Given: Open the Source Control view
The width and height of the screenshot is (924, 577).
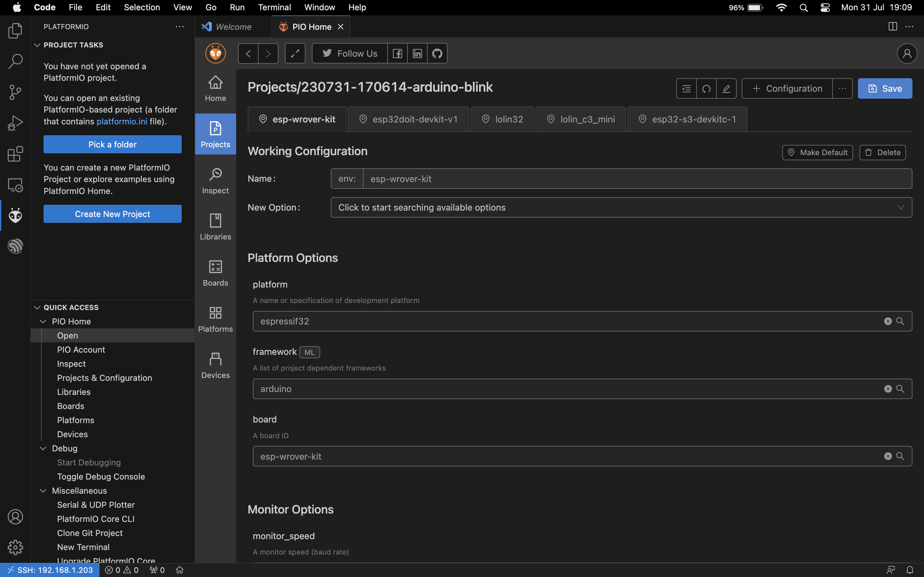Looking at the screenshot, I should (x=15, y=92).
